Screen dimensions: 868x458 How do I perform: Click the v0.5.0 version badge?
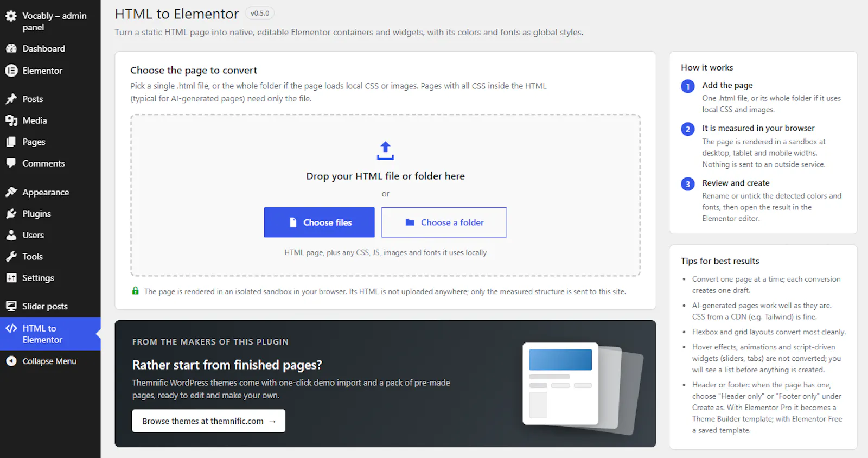tap(260, 14)
